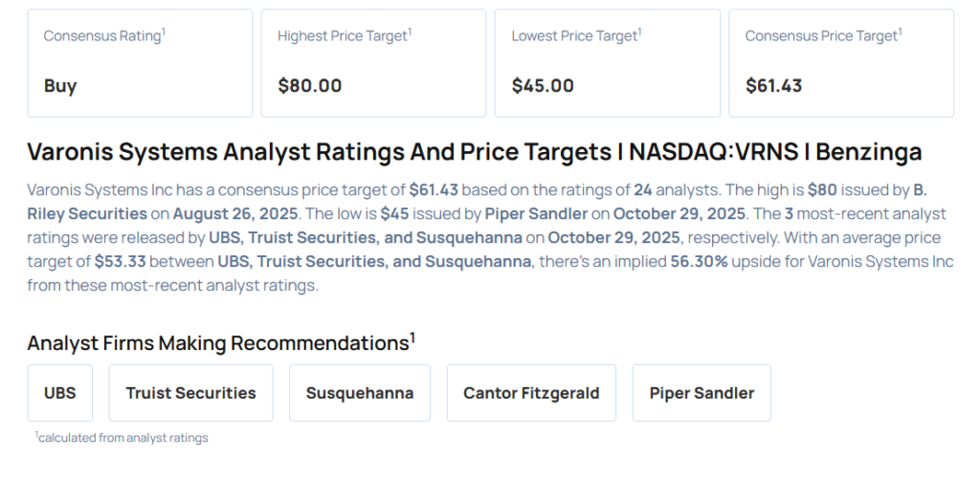Image resolution: width=980 pixels, height=479 pixels.
Task: Select the Truist Securities firm button
Action: (190, 393)
